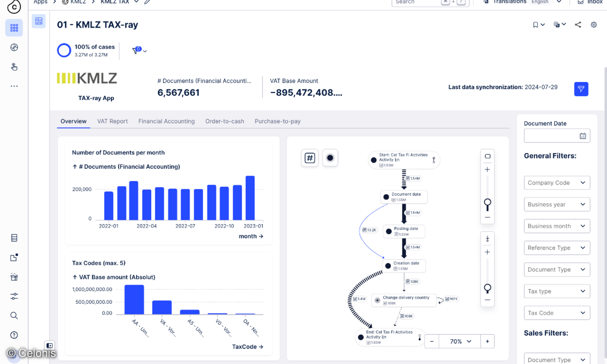Share the dashboard via share icon
607x364 pixels.
click(x=578, y=25)
